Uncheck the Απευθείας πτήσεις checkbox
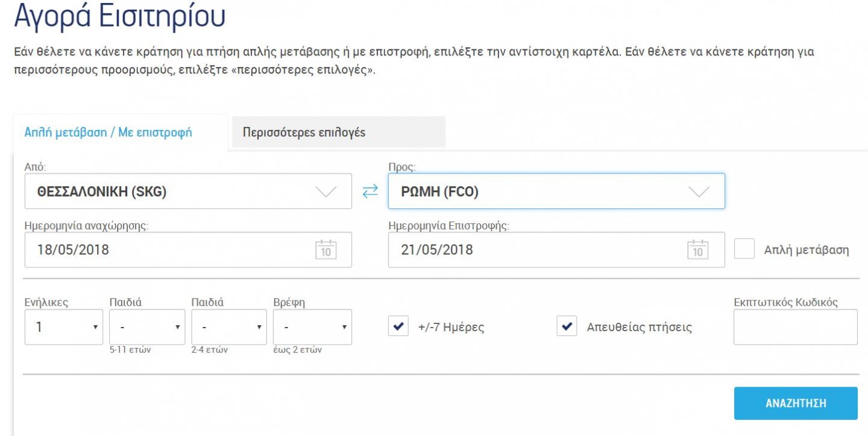The image size is (868, 436). [567, 326]
